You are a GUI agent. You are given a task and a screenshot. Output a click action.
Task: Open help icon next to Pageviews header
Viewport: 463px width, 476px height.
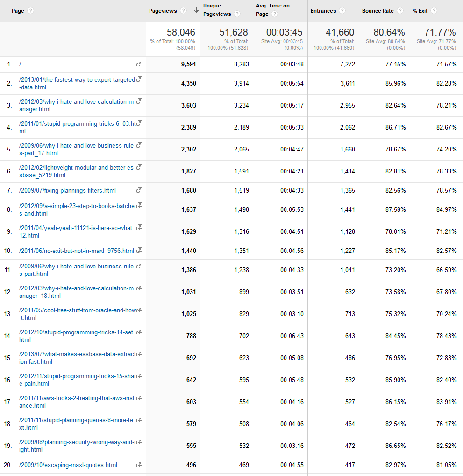pyautogui.click(x=183, y=11)
